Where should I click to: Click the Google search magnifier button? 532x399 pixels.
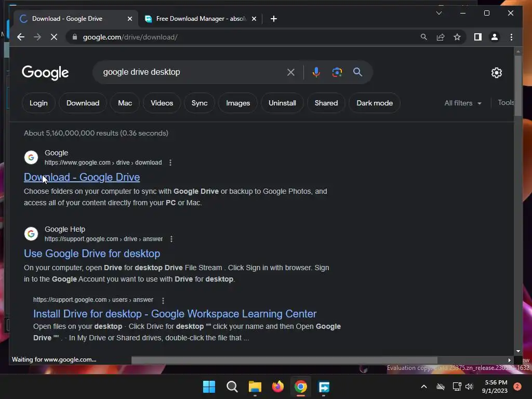[357, 72]
